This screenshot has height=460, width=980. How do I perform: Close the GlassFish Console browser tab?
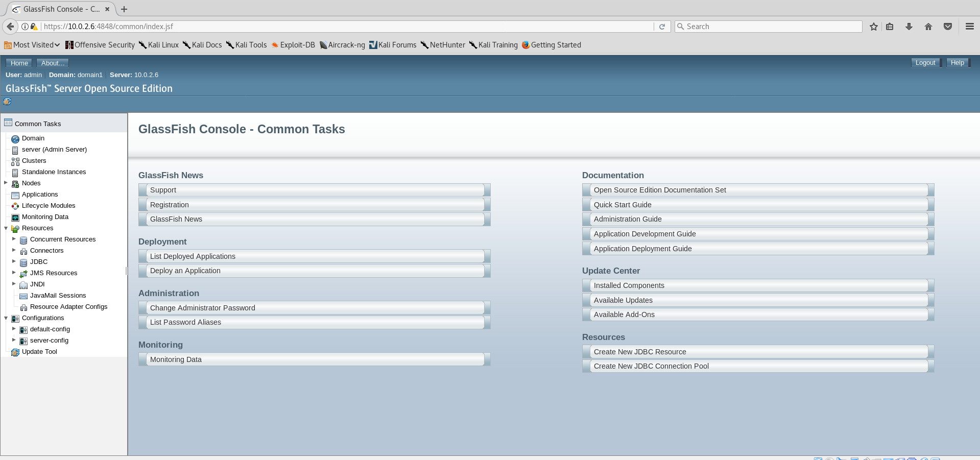[x=107, y=9]
